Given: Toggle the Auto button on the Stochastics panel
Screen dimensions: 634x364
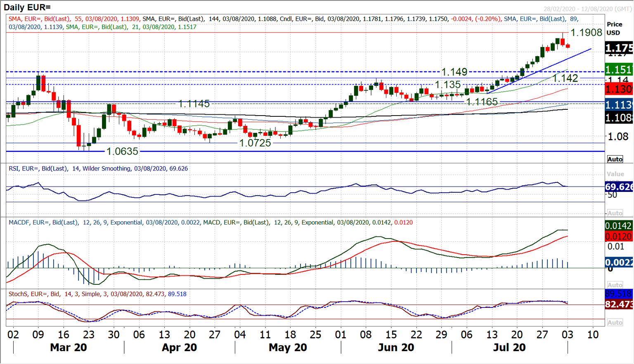Looking at the screenshot, I should click(x=615, y=322).
